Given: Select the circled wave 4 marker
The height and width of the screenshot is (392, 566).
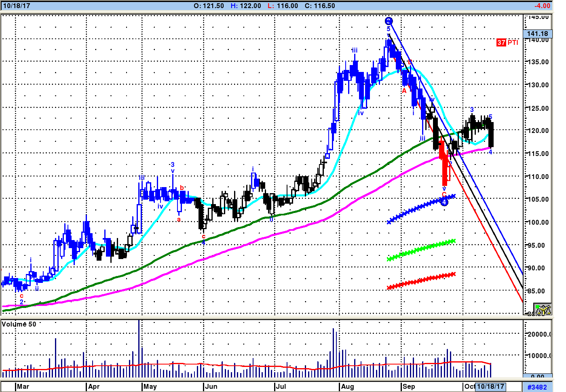Looking at the screenshot, I should click(444, 202).
